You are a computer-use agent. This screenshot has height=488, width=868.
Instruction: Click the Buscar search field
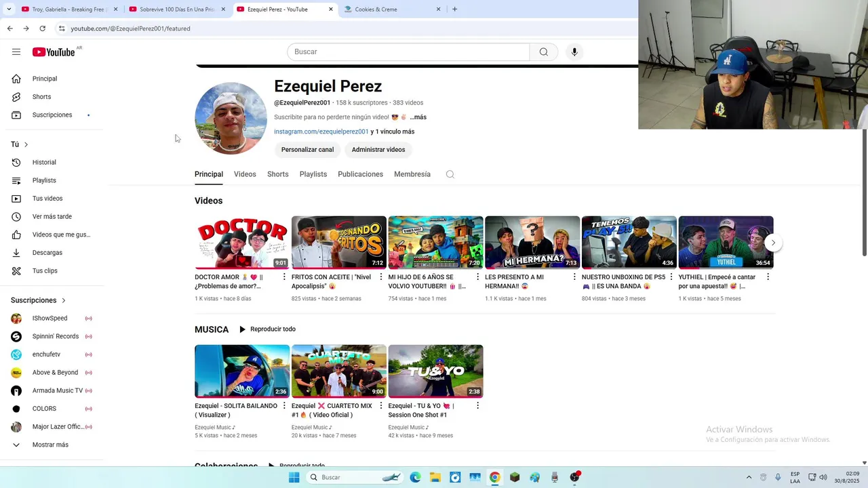point(408,52)
